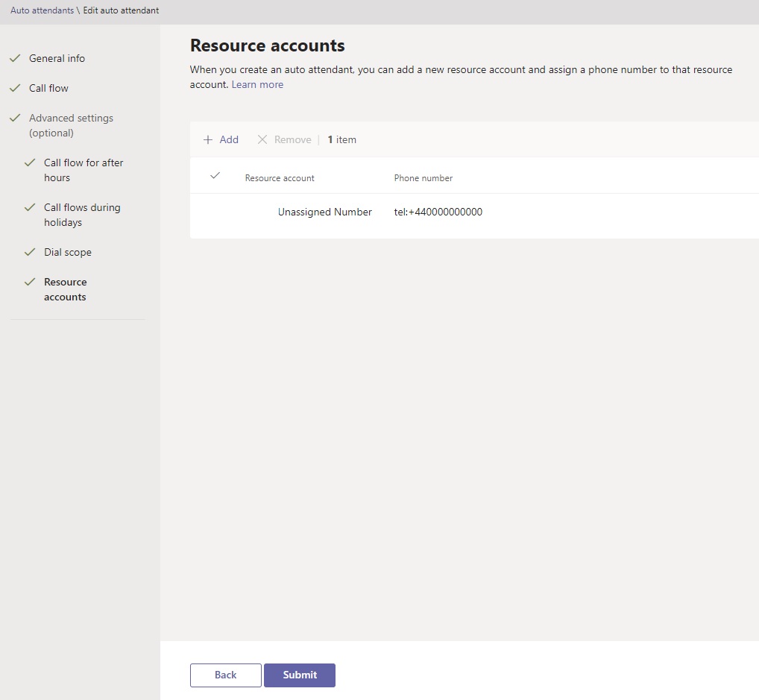Open Call flow for after hours
The height and width of the screenshot is (700, 759).
tap(84, 171)
